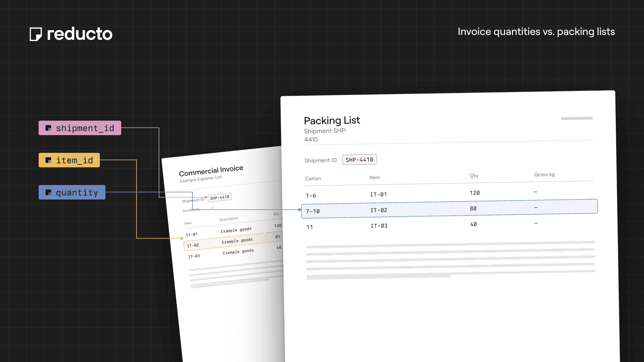
Task: Click the square icon in shipment_id tag
Action: (x=48, y=128)
